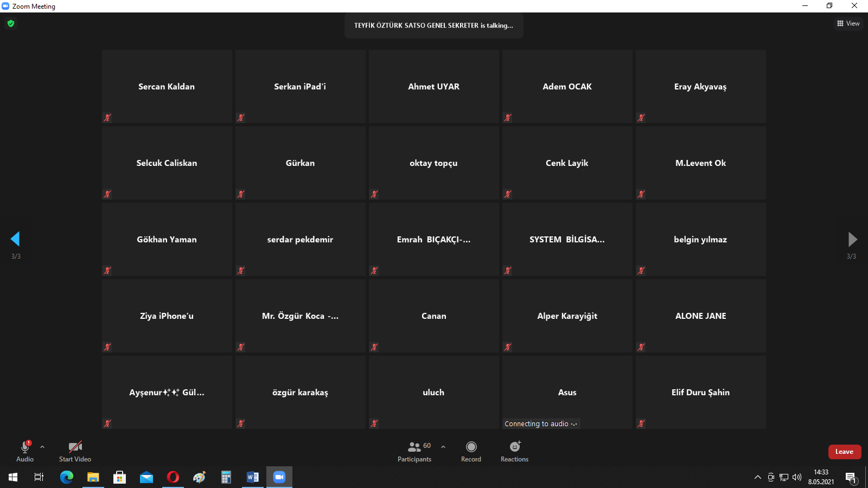Open the Reactions menu

(514, 451)
